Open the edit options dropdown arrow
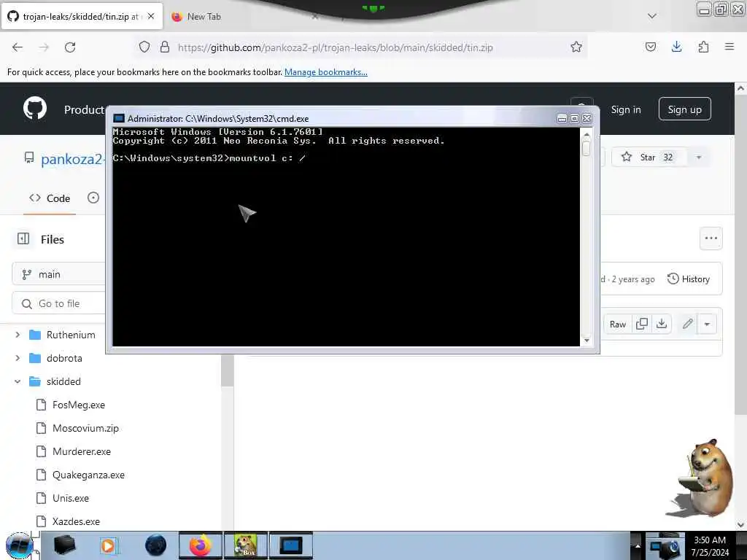The width and height of the screenshot is (747, 560). 707,324
